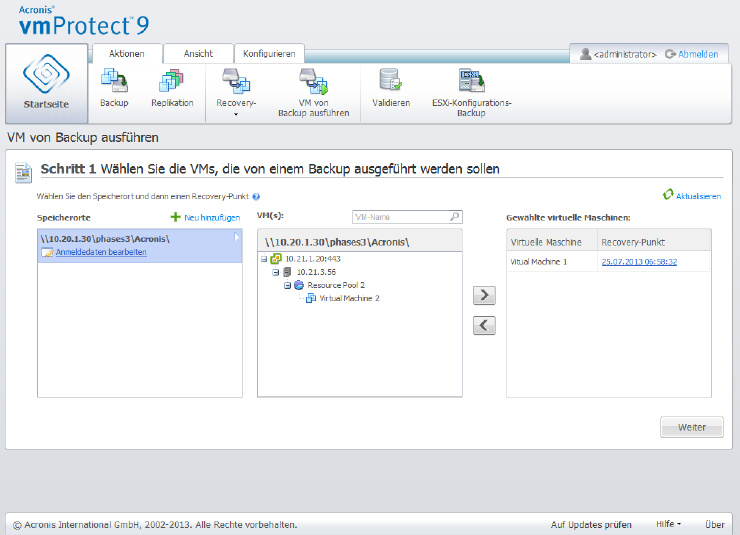The width and height of the screenshot is (740, 535).
Task: Switch to the Ansicht tab
Action: (198, 54)
